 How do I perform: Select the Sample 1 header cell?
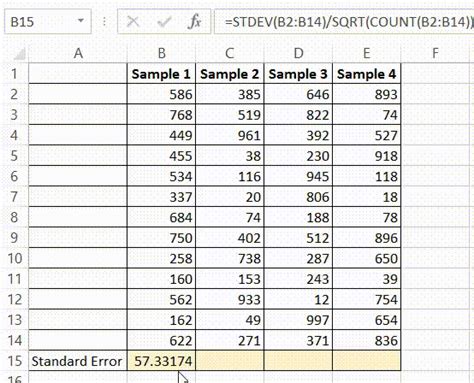point(161,74)
